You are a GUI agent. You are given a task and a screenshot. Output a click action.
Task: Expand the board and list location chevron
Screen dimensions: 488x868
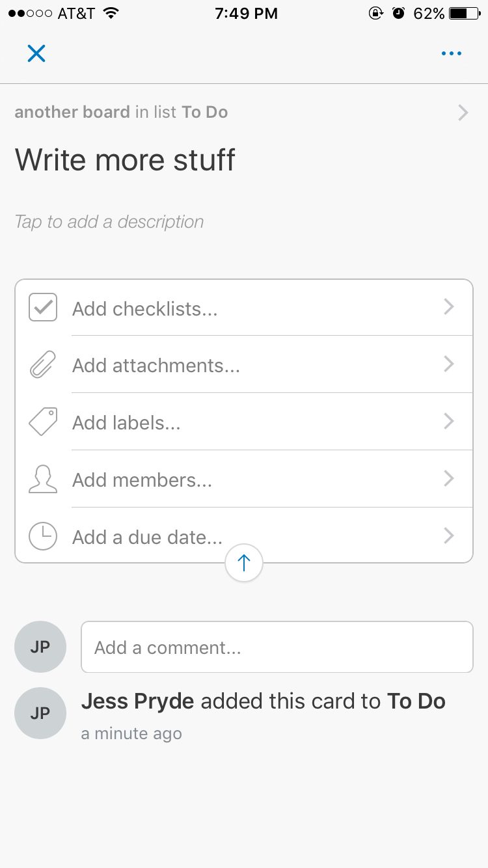coord(463,113)
